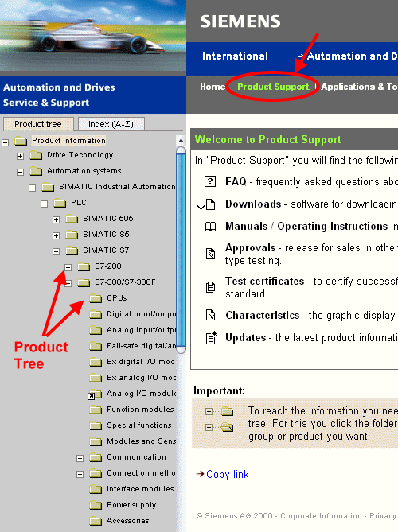Click the FAQ question mark icon
Screen dimensions: 398x532
pos(210,181)
